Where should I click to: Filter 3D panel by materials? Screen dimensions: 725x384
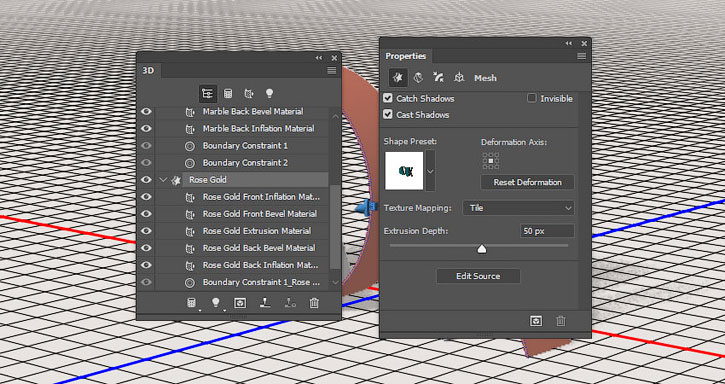click(249, 94)
